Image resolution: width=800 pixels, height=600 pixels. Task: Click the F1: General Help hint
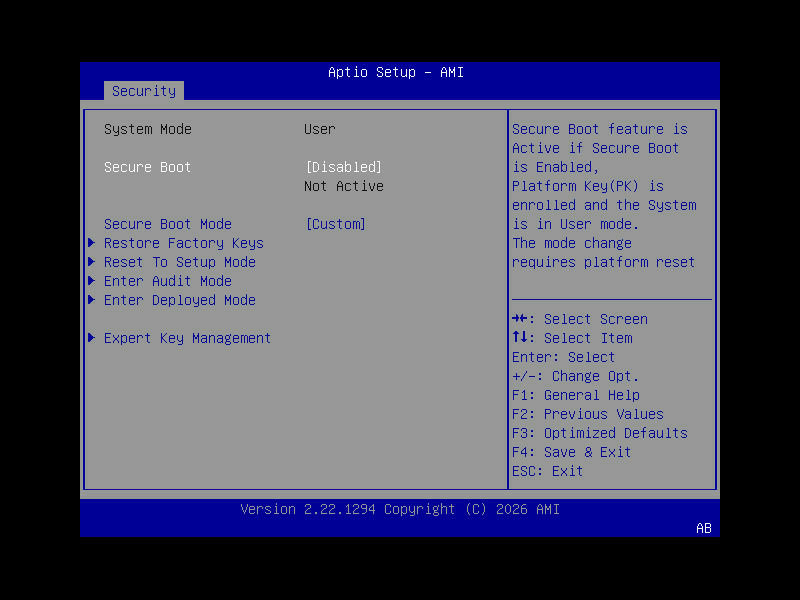(x=576, y=395)
